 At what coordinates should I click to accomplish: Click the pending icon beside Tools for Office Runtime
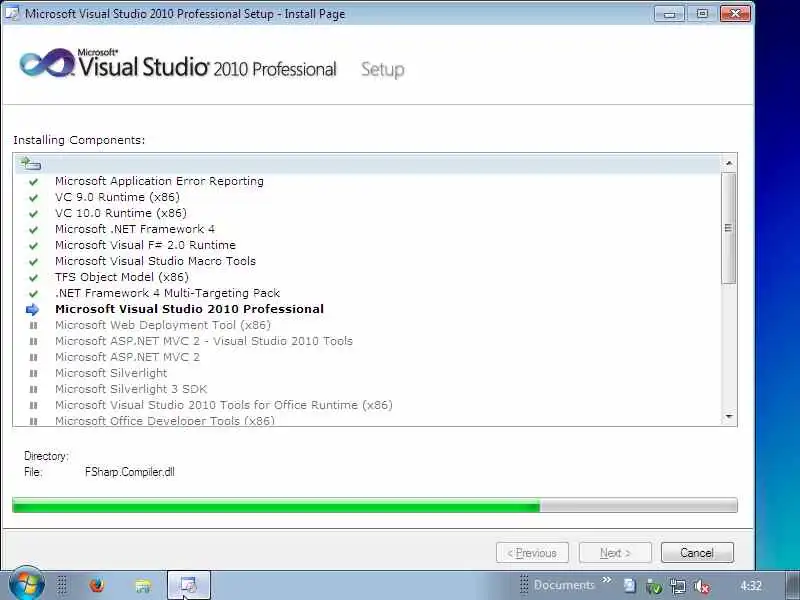(x=34, y=405)
